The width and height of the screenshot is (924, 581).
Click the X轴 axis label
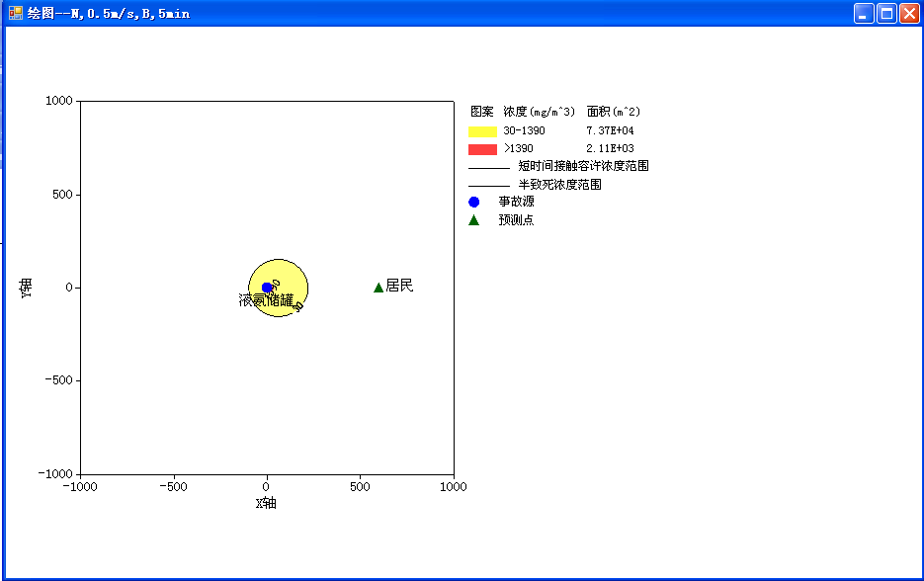point(266,503)
